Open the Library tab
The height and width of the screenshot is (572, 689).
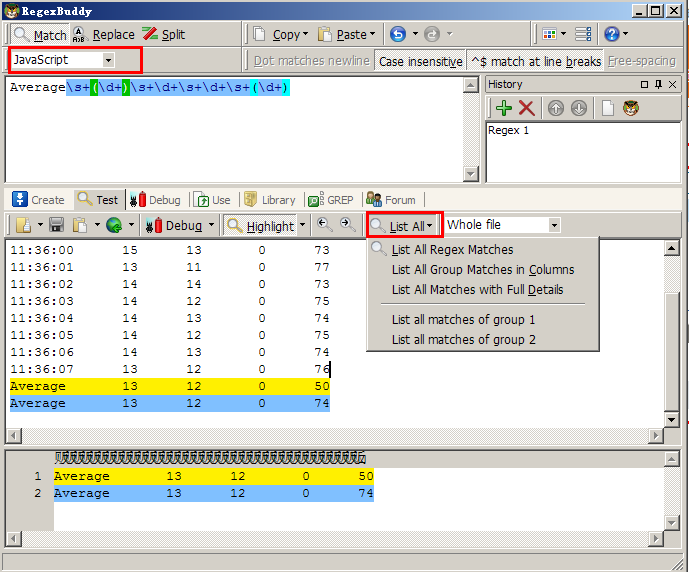[x=269, y=200]
